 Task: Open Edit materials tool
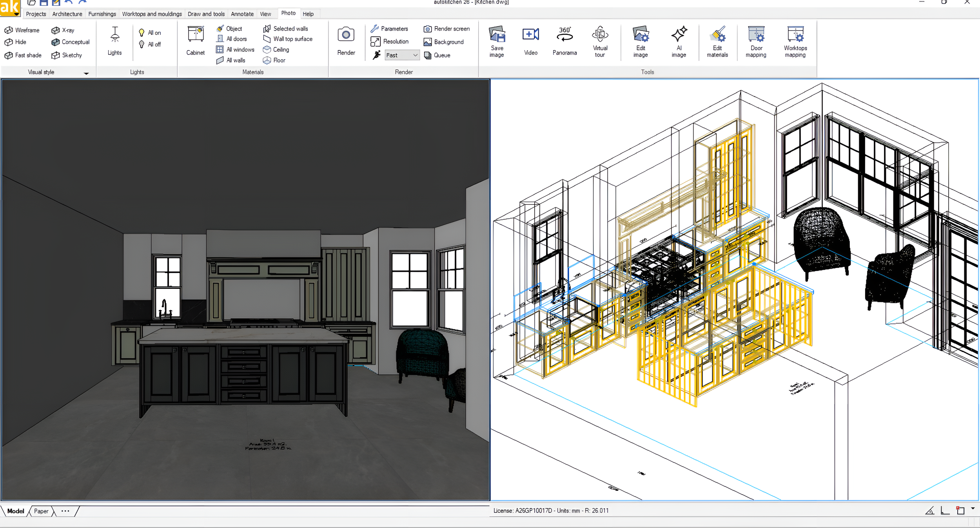pos(717,42)
